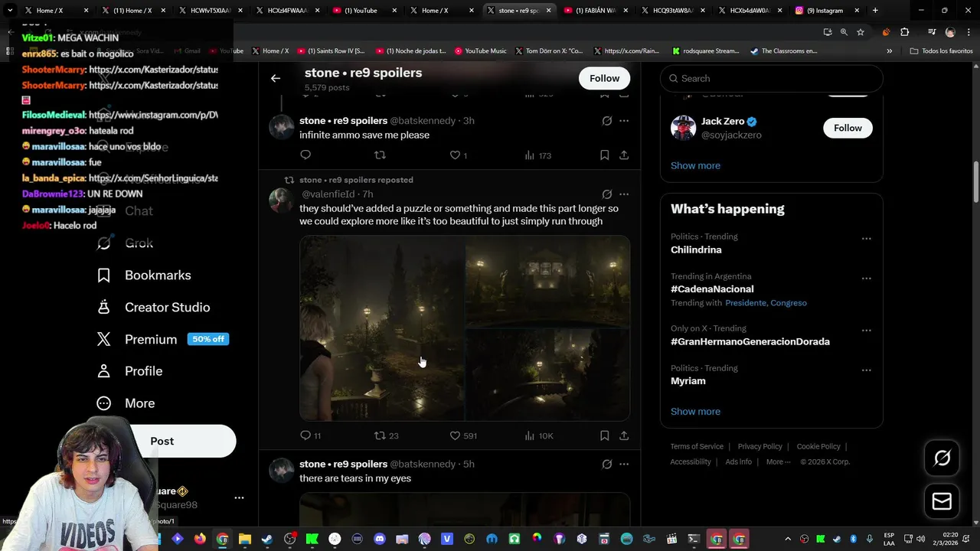Open the top-right mansion screenshot image

547,282
